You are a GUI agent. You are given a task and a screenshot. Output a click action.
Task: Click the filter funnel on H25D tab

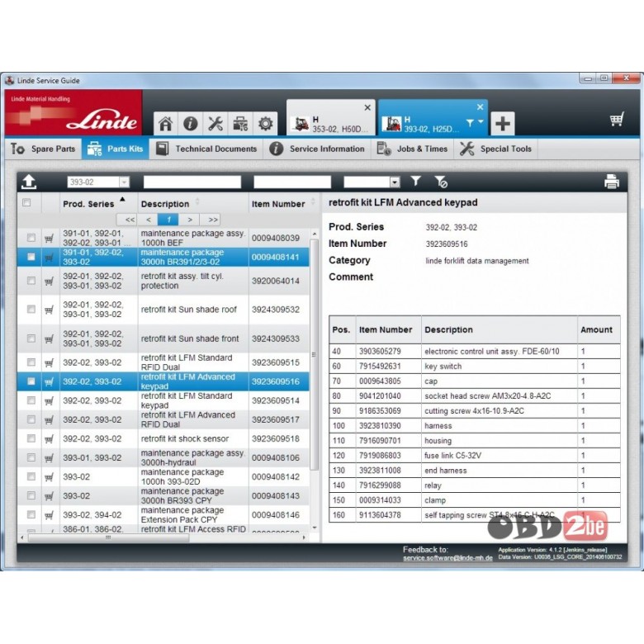click(470, 122)
